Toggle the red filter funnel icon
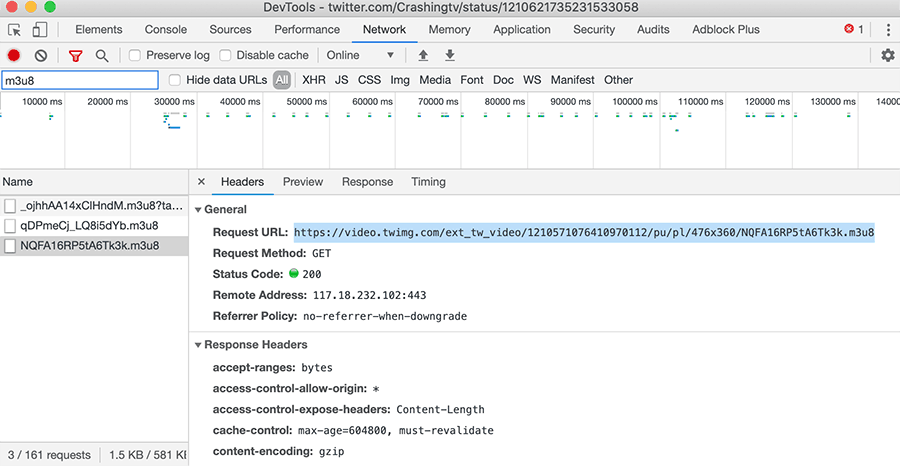Image resolution: width=900 pixels, height=466 pixels. tap(75, 56)
